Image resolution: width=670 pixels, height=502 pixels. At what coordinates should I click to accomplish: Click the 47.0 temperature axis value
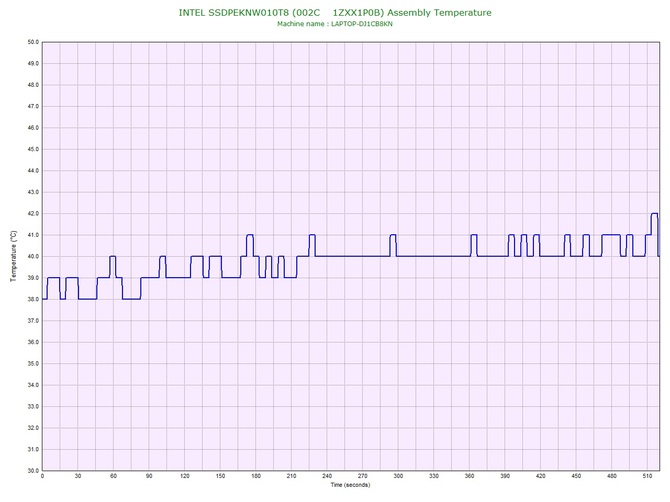pyautogui.click(x=33, y=106)
